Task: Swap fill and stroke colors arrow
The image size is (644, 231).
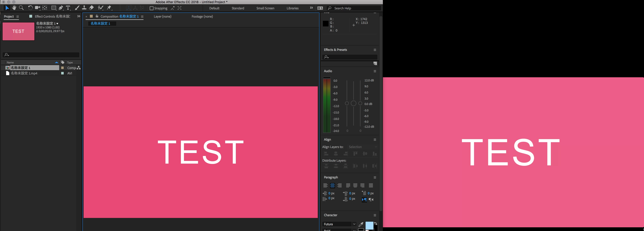Action: coord(375,223)
